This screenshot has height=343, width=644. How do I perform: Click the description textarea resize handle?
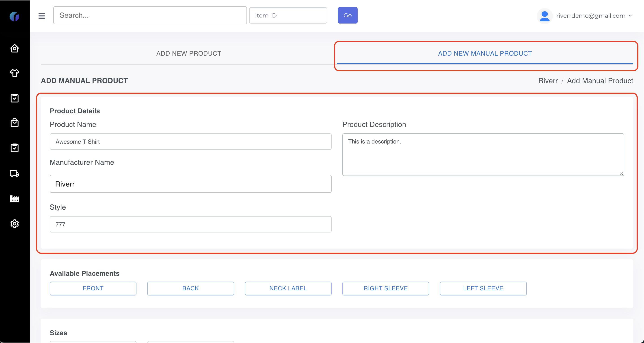pyautogui.click(x=622, y=173)
